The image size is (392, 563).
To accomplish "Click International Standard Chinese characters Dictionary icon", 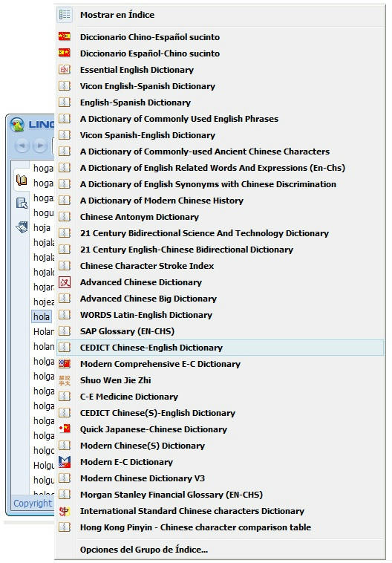I will [65, 511].
